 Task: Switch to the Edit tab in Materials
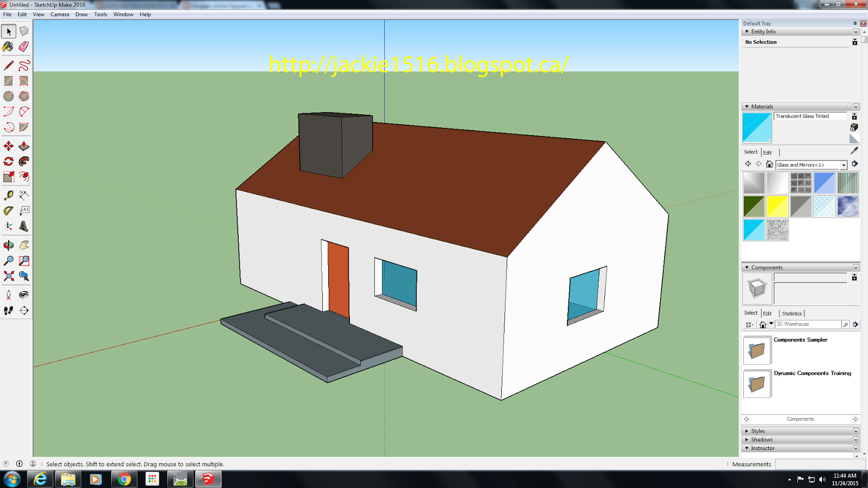click(767, 152)
